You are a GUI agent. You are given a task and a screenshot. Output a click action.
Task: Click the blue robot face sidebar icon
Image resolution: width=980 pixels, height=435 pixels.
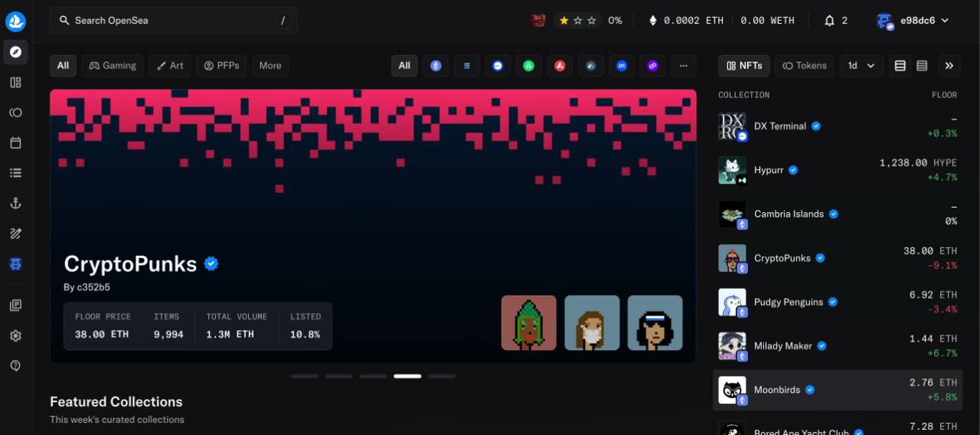[x=15, y=263]
